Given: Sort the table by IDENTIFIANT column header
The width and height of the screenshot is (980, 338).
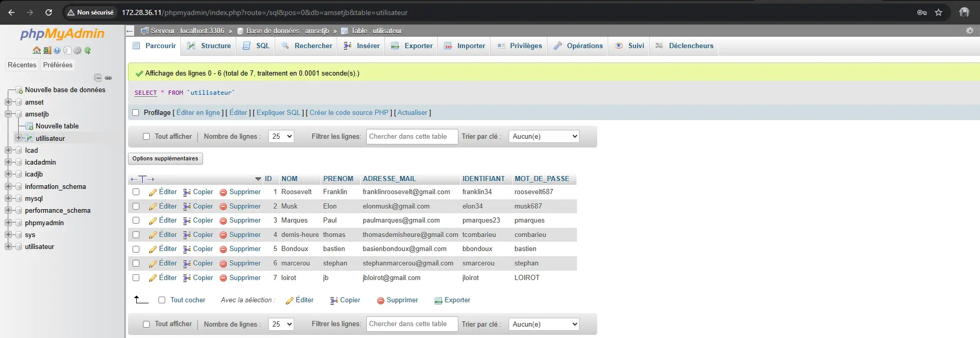Looking at the screenshot, I should (483, 179).
